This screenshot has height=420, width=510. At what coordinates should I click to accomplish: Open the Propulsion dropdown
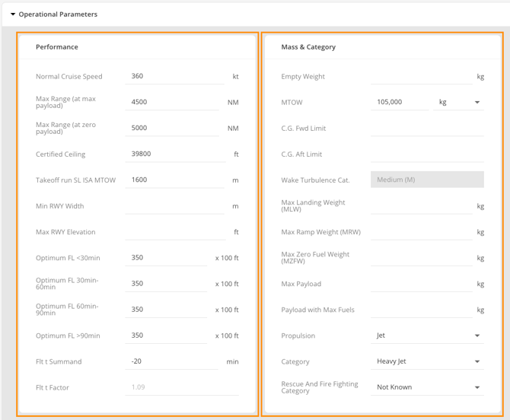click(428, 336)
